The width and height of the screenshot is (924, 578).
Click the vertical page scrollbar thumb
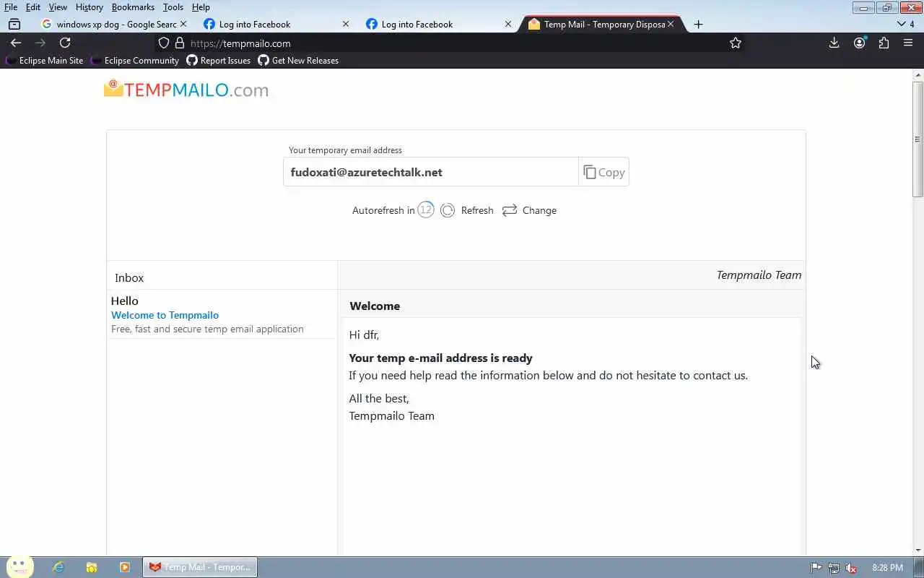click(918, 139)
